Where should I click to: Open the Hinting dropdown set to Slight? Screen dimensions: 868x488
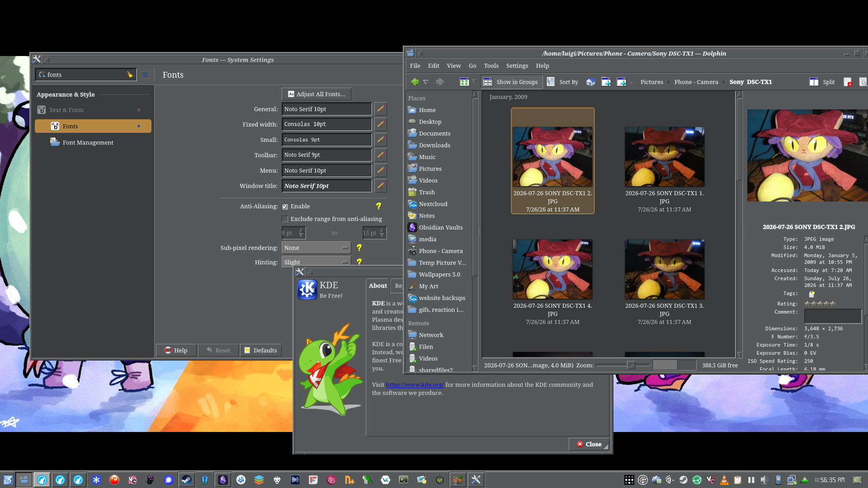(x=316, y=262)
